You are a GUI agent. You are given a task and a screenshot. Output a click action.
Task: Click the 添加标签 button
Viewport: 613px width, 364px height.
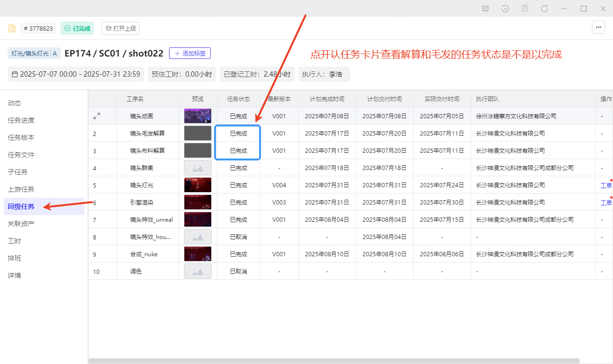click(x=190, y=53)
